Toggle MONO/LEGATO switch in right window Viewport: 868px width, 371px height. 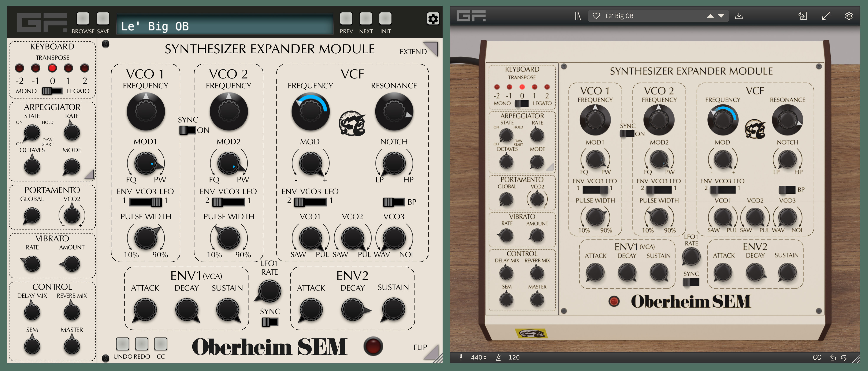pyautogui.click(x=521, y=104)
